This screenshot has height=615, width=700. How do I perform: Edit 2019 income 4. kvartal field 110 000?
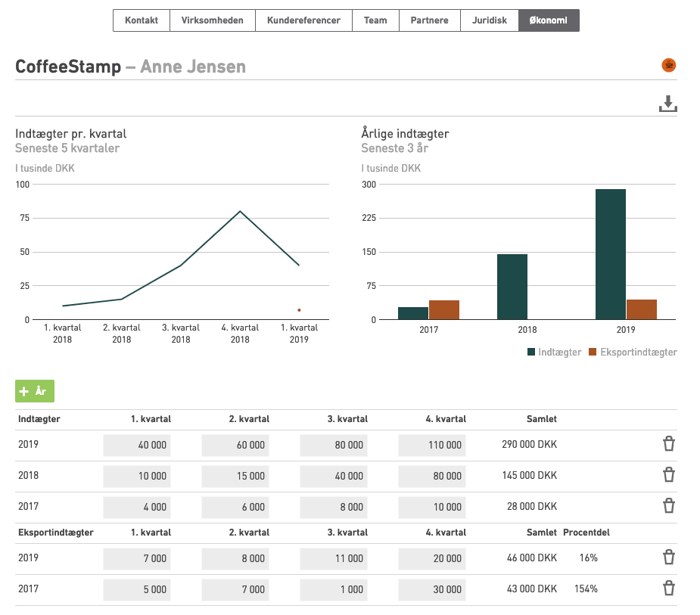click(432, 446)
